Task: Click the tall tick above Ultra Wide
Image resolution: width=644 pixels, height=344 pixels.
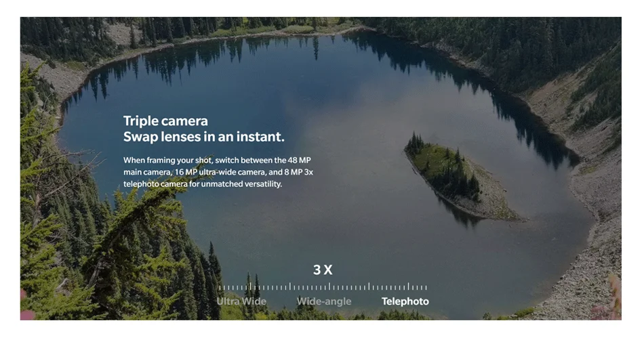Action: 250,286
